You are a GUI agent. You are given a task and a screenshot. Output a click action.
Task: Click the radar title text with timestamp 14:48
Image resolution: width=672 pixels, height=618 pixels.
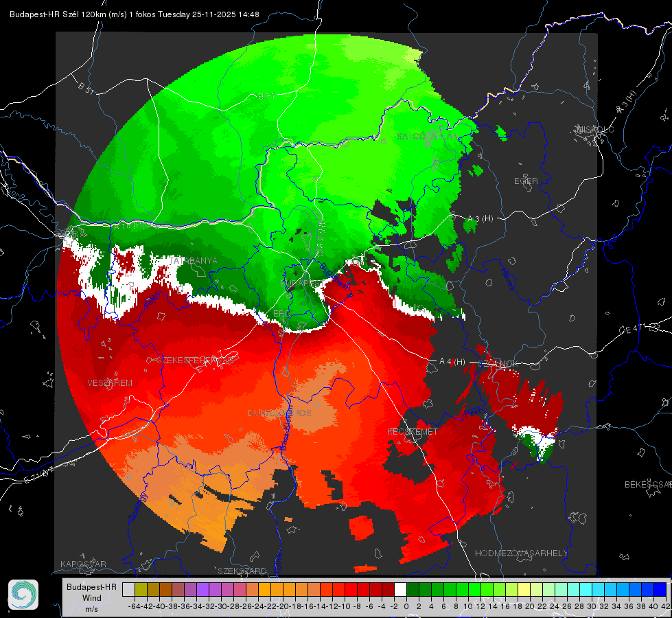coord(134,14)
